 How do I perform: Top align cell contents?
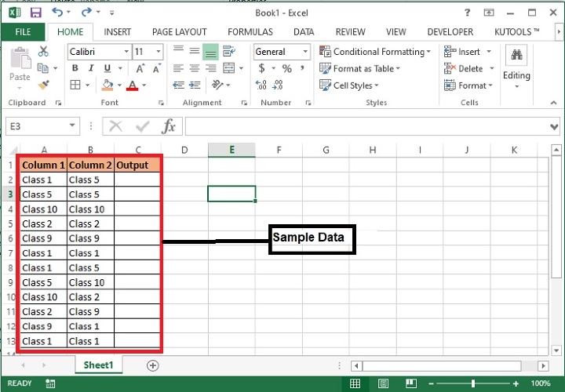178,51
